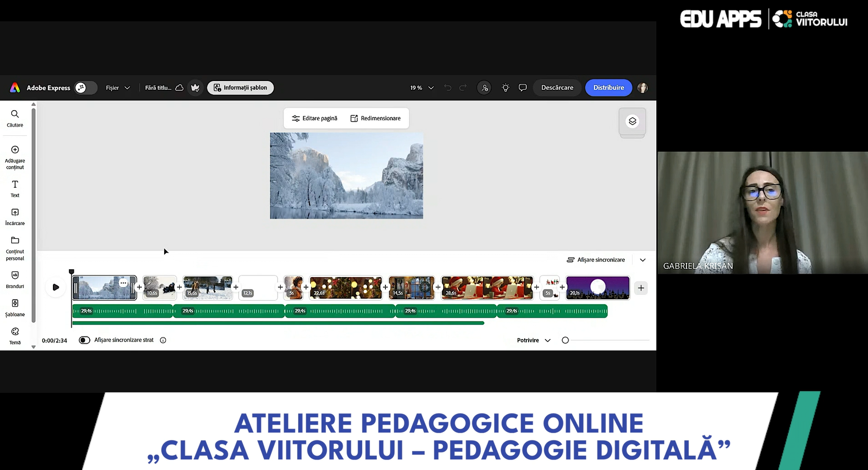
Task: Click the cloud sync status icon
Action: click(x=179, y=88)
